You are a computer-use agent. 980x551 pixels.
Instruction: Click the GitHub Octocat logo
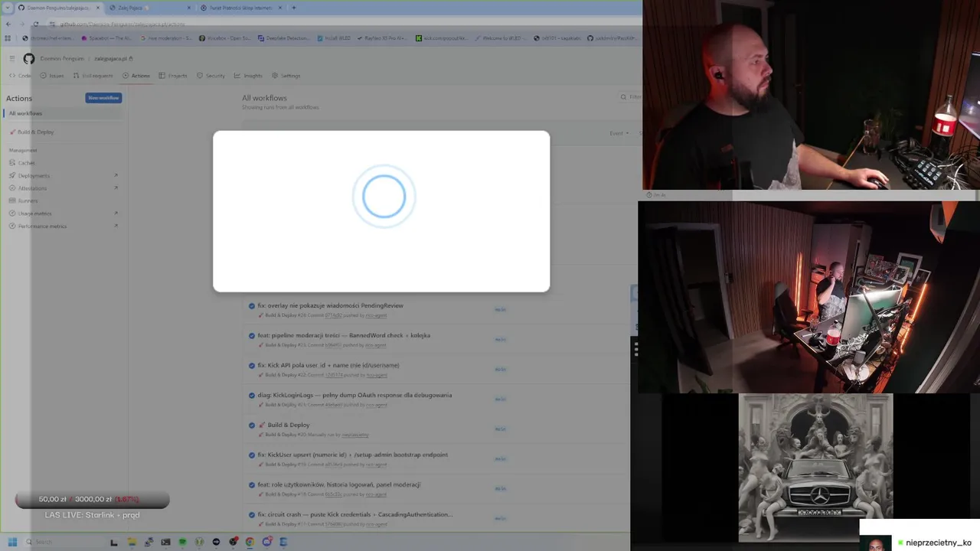coord(28,58)
